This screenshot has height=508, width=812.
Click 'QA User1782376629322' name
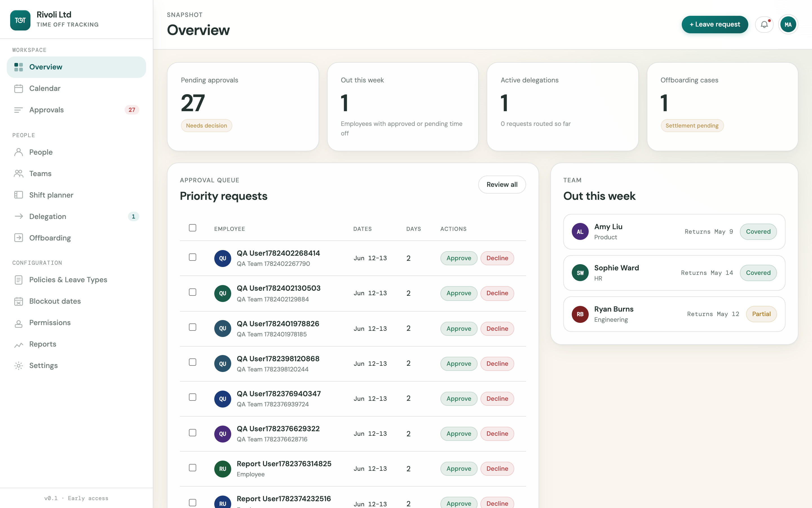(278, 429)
